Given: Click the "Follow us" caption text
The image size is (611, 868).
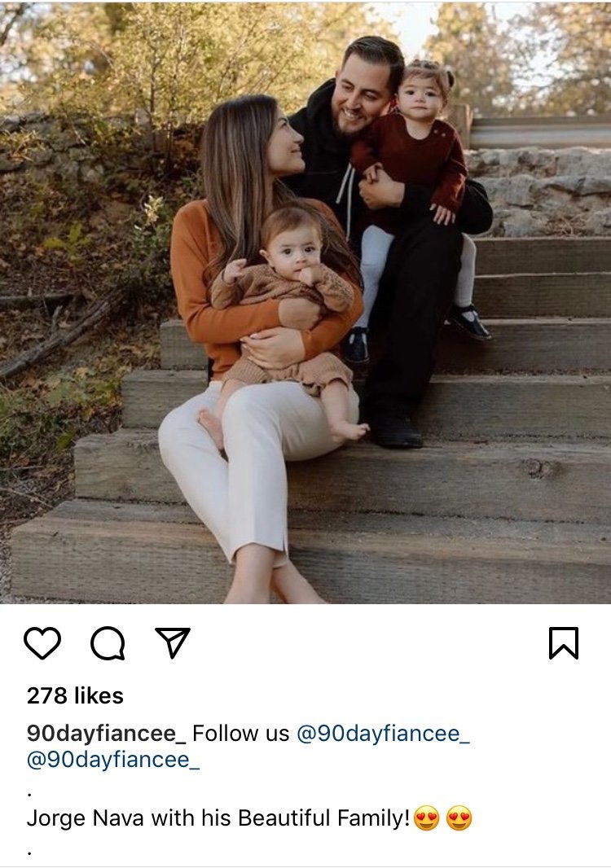Looking at the screenshot, I should pyautogui.click(x=241, y=733).
